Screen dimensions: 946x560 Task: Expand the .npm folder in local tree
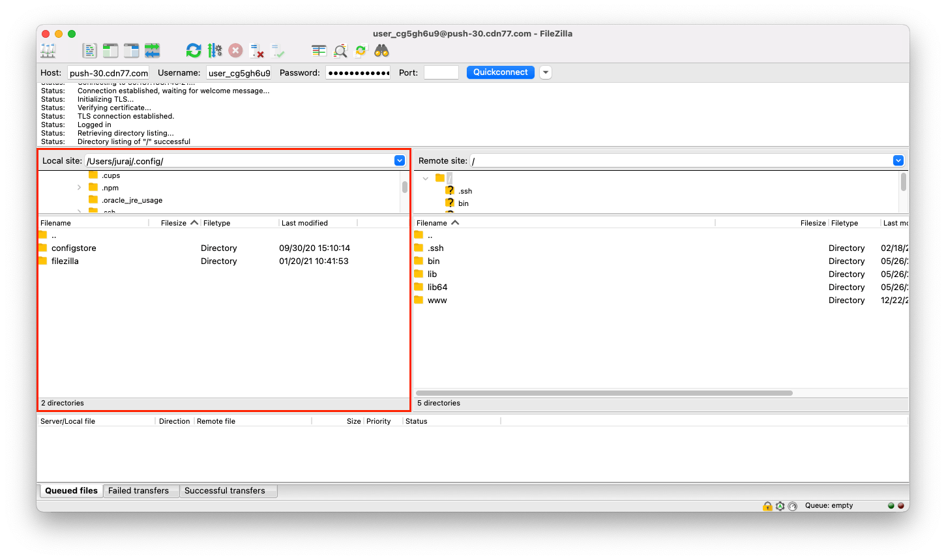pos(80,188)
